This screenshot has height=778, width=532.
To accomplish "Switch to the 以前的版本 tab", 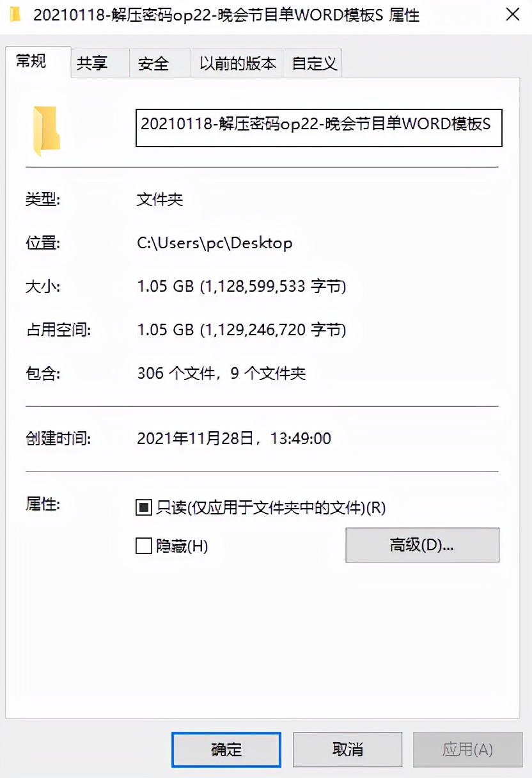I will [x=235, y=63].
